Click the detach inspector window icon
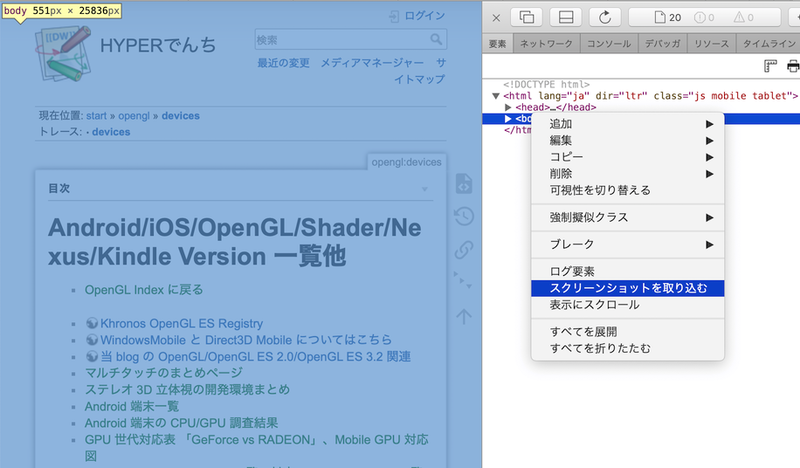Image resolution: width=800 pixels, height=468 pixels. 527,17
